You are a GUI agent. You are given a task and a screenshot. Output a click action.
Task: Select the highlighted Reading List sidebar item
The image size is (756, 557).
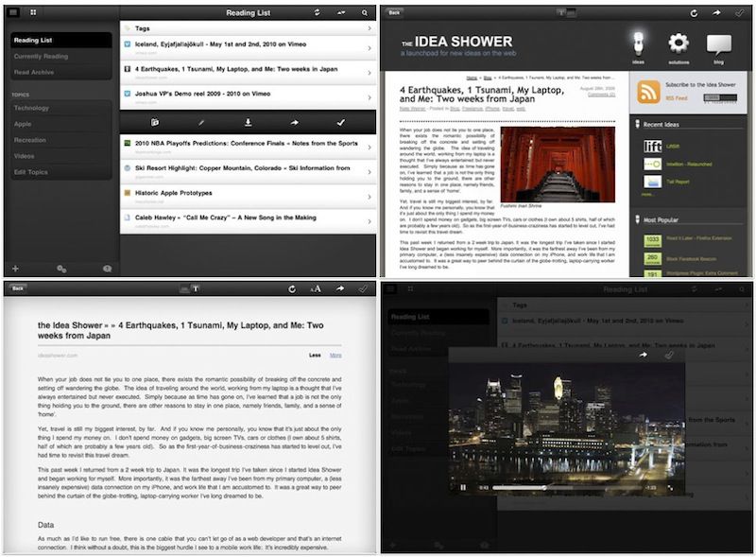[x=60, y=40]
